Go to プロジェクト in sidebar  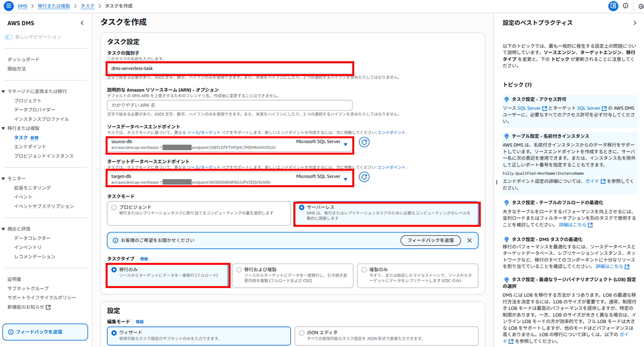28,101
